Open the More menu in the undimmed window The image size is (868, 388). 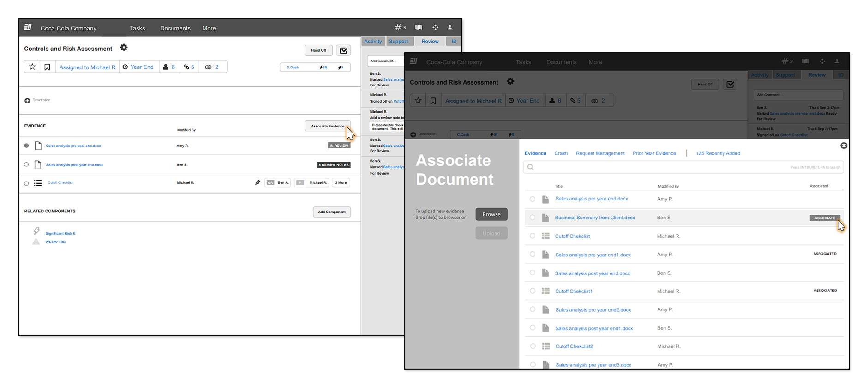coord(209,28)
